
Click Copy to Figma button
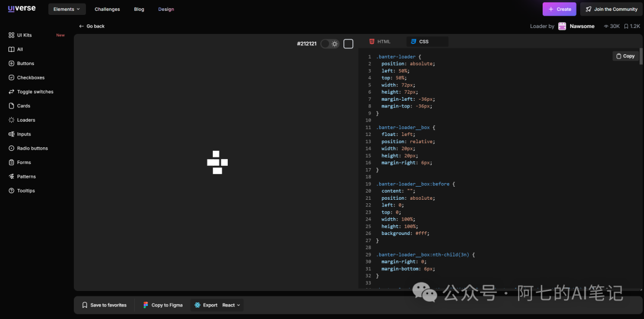click(x=162, y=305)
